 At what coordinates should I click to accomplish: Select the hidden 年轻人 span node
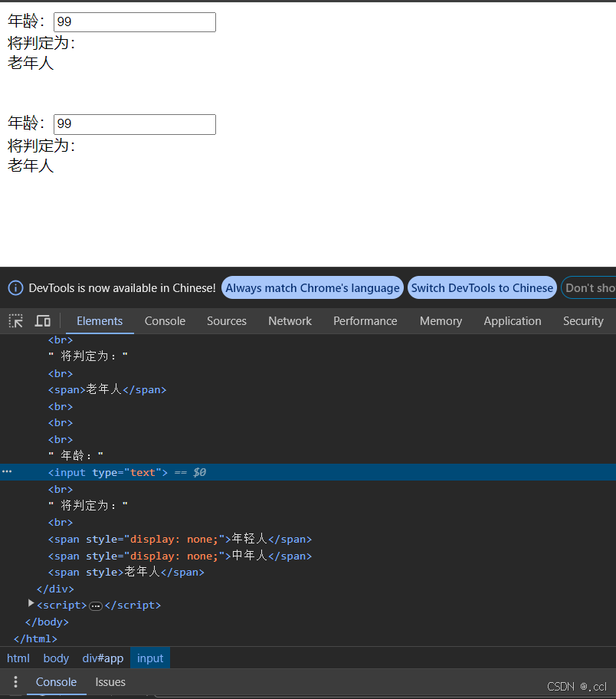point(180,539)
